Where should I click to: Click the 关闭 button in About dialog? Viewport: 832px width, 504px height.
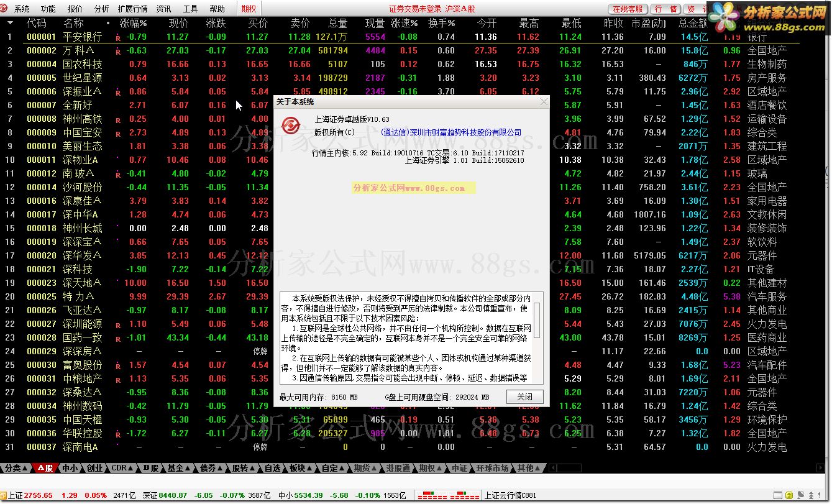click(524, 397)
